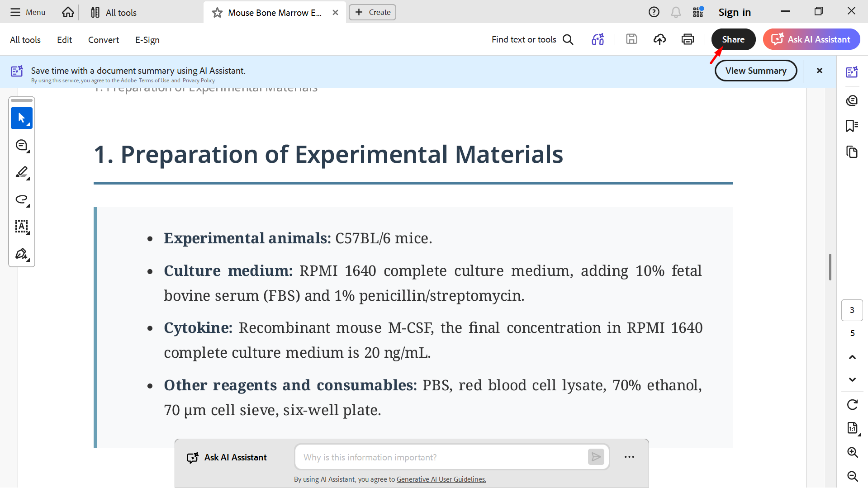868x488 pixels.
Task: Open the Help question mark icon
Action: pos(654,12)
